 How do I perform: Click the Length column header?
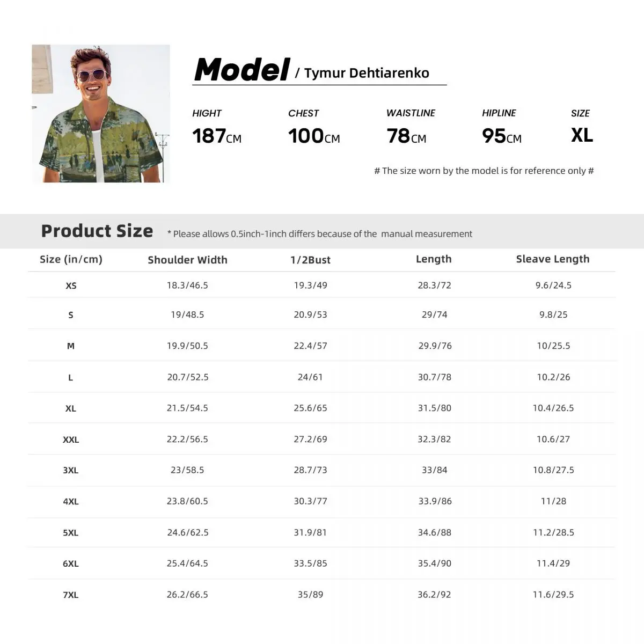434,259
